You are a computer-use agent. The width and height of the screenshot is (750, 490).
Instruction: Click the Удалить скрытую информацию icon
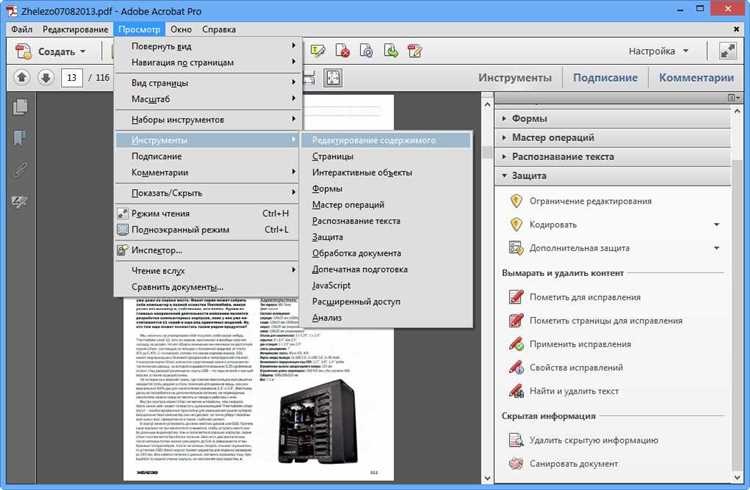coord(516,440)
